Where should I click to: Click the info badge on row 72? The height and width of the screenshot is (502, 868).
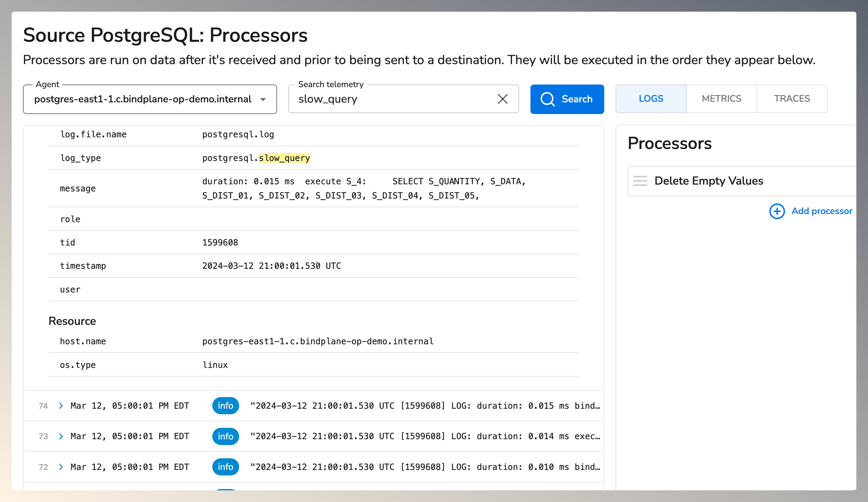pyautogui.click(x=225, y=467)
